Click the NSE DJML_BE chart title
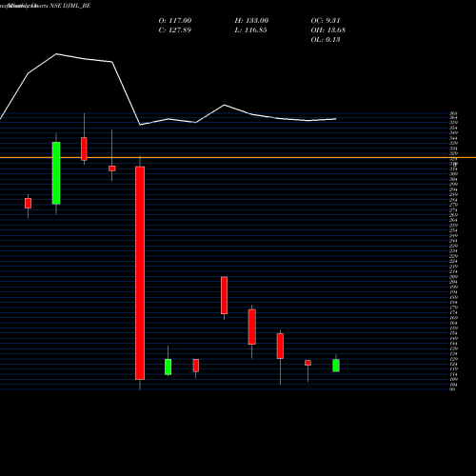This screenshot has height=476, width=476. click(x=70, y=6)
